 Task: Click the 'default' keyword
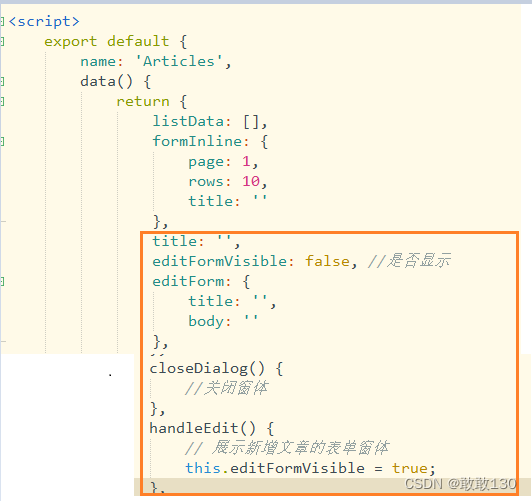coord(138,41)
